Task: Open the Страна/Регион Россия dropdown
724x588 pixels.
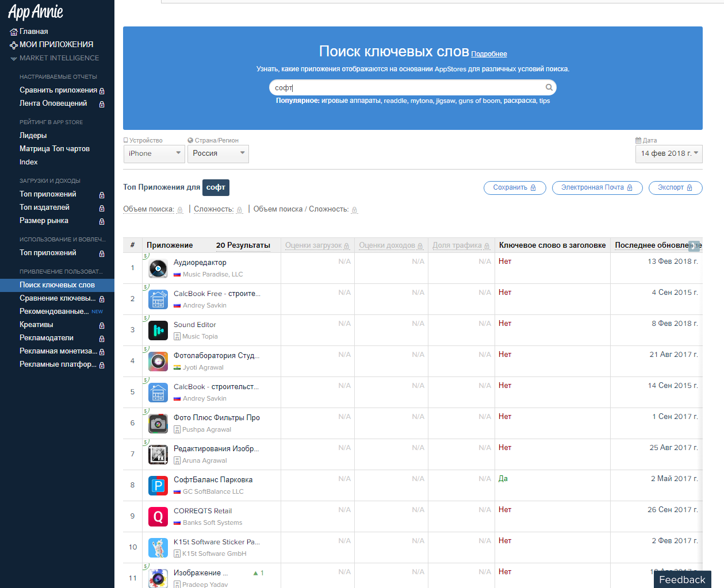Action: 218,153
